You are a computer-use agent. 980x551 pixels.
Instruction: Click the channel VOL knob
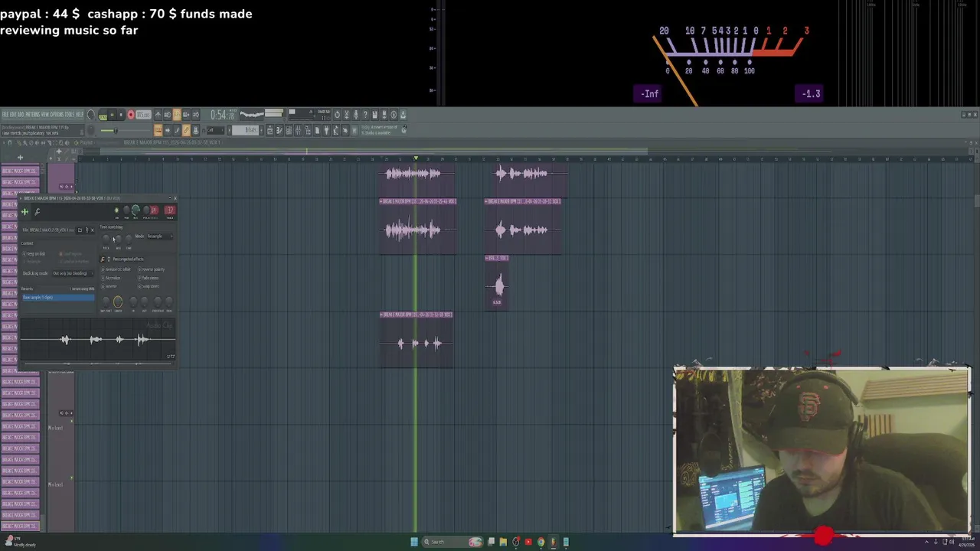click(136, 210)
